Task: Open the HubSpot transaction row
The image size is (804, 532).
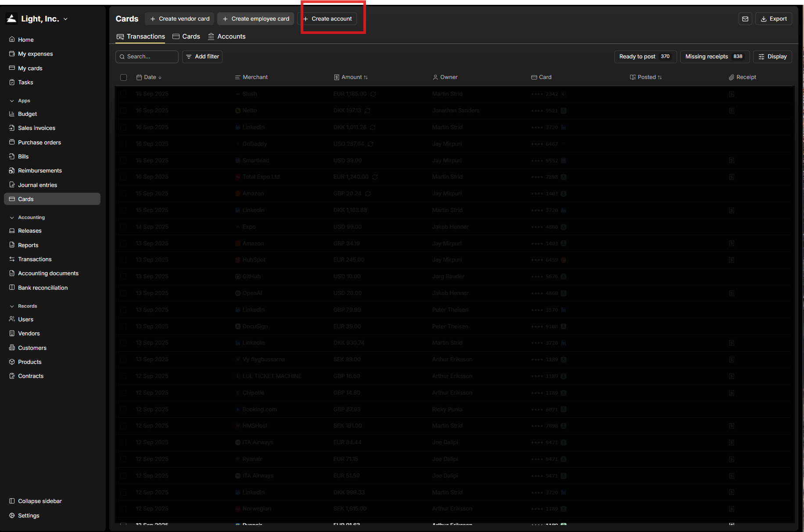Action: (x=455, y=260)
